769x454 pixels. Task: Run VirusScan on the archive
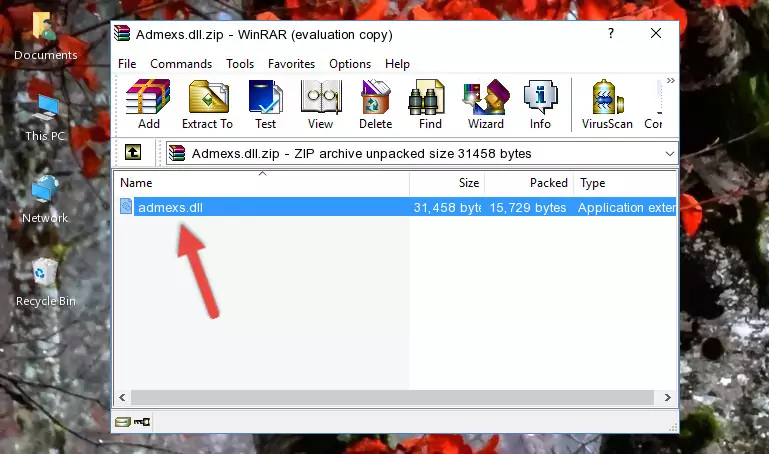607,104
